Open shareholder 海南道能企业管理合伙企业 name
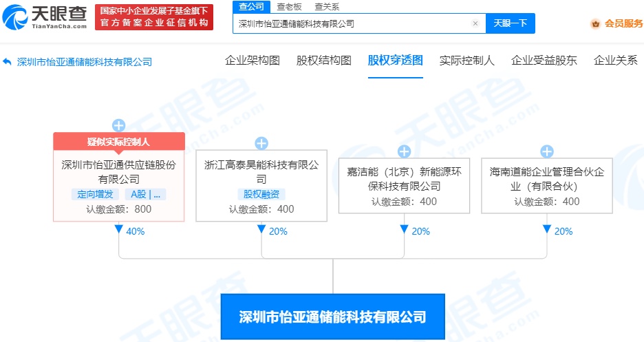644x342 pixels. [547, 179]
